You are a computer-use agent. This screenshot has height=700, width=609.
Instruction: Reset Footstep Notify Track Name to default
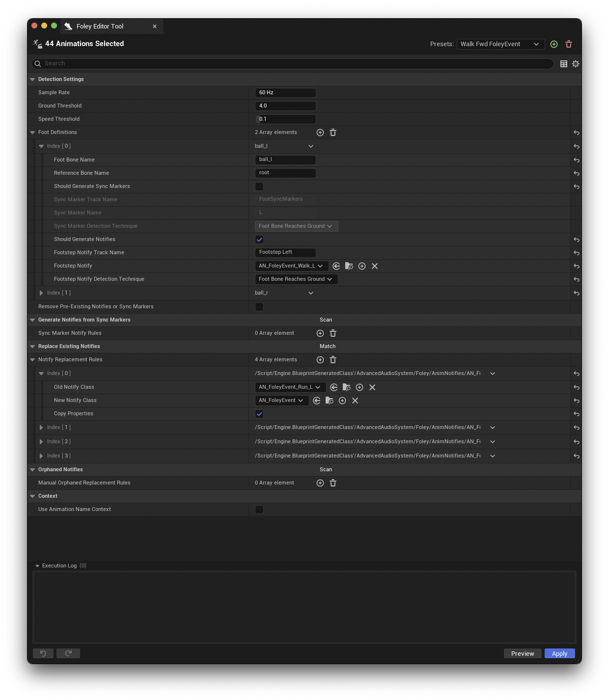577,253
